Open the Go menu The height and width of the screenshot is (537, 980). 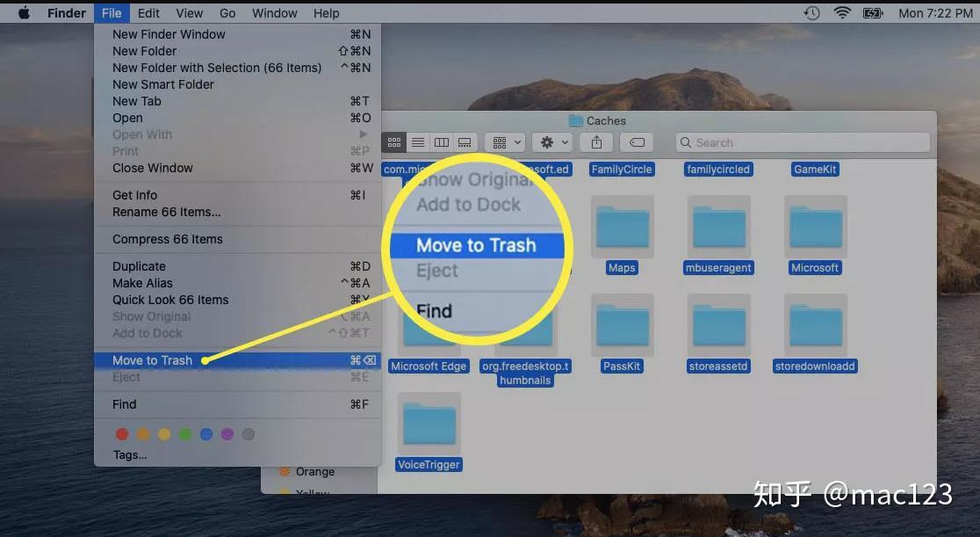[x=227, y=13]
